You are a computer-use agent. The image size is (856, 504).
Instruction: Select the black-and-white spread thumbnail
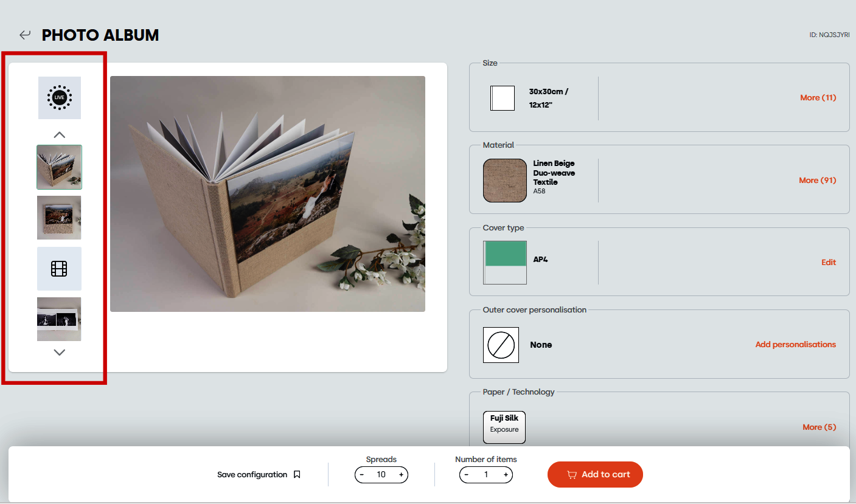(59, 319)
